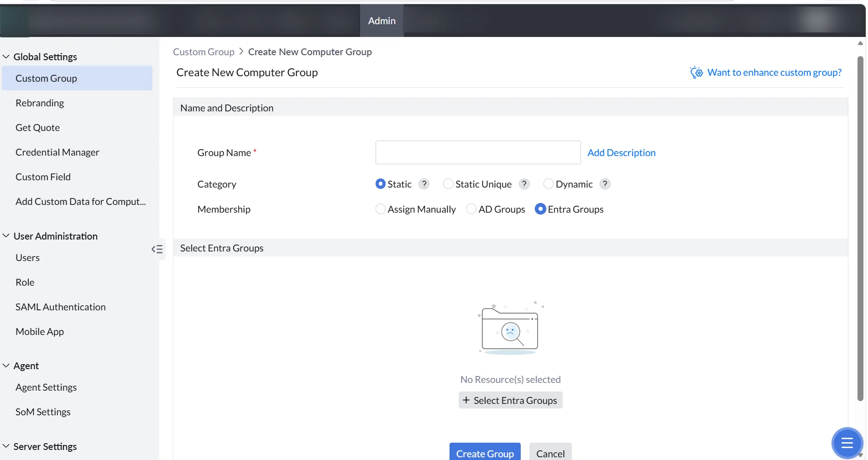Select the Static category radio button
The image size is (868, 460).
pyautogui.click(x=380, y=184)
